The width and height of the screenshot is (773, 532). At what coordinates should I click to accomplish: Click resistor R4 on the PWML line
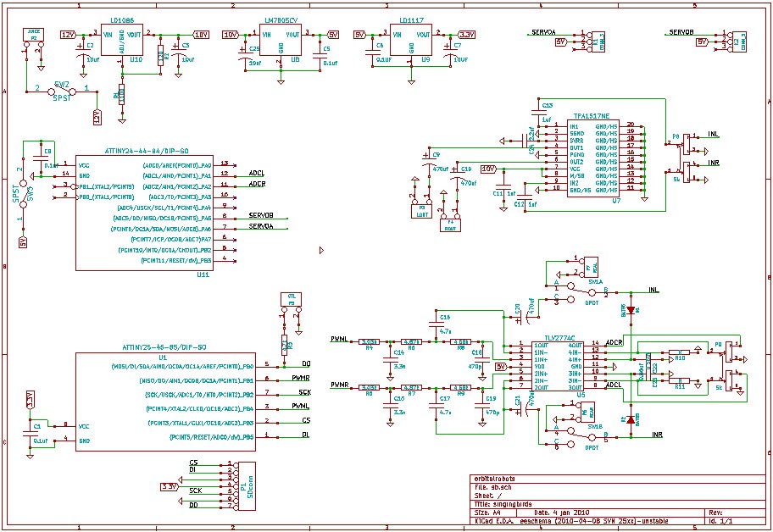370,340
